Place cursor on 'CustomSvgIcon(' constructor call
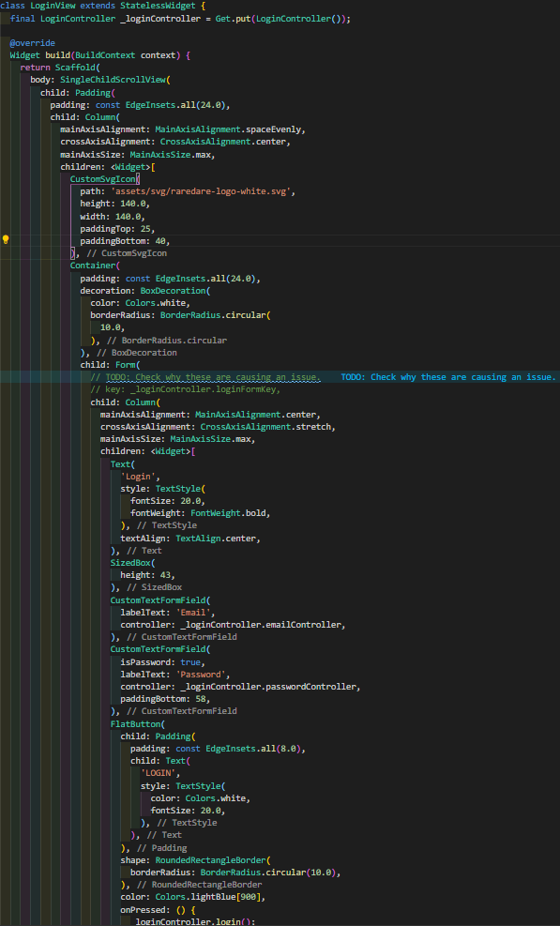 click(x=105, y=179)
